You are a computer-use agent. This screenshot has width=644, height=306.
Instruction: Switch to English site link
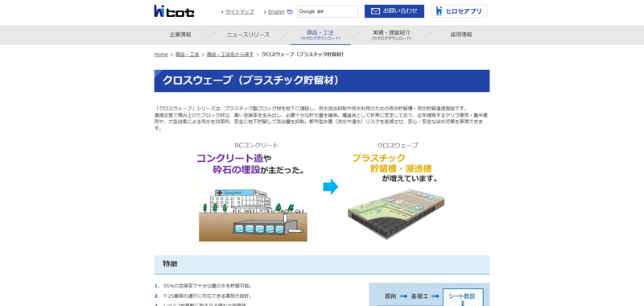click(276, 12)
